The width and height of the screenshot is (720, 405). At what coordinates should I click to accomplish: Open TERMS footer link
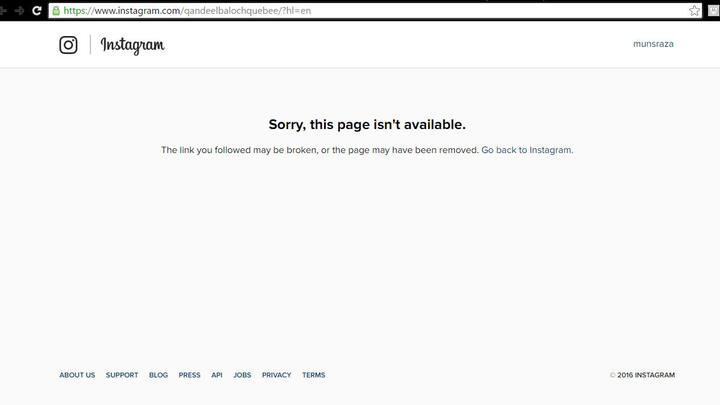[x=314, y=375]
